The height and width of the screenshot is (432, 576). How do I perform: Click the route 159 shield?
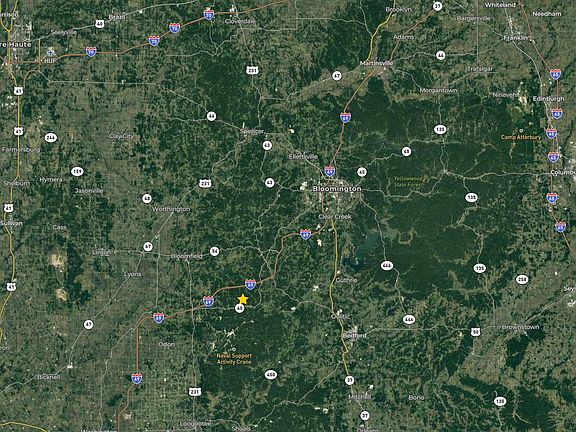point(77,172)
